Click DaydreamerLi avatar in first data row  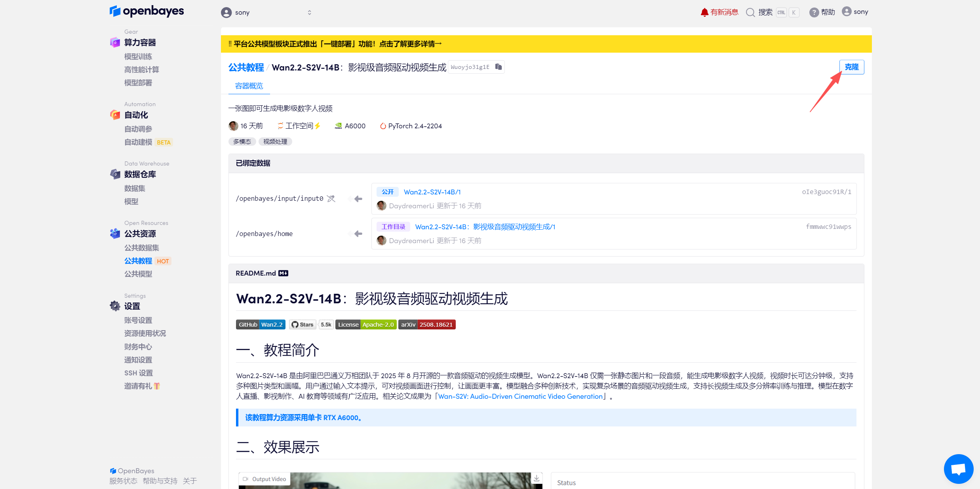click(381, 205)
